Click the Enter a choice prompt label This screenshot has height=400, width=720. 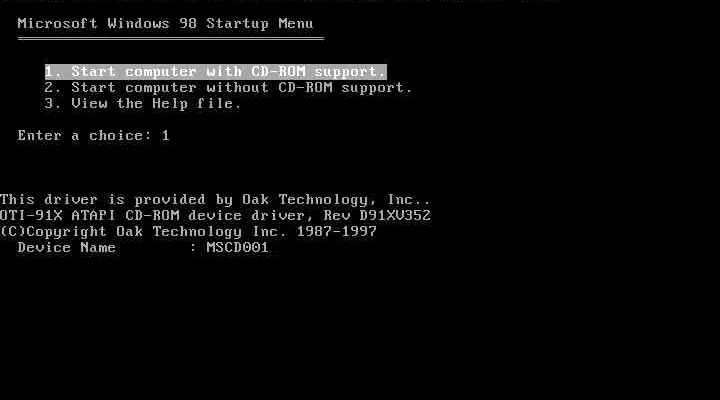click(x=84, y=135)
